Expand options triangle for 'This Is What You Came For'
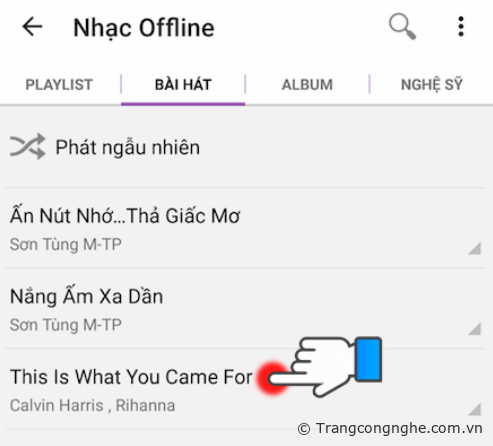The height and width of the screenshot is (446, 493). pyautogui.click(x=475, y=409)
